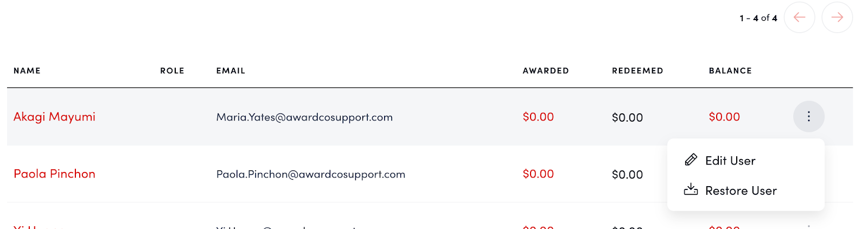Sort by the Name column header
Image resolution: width=868 pixels, height=229 pixels.
coord(27,71)
